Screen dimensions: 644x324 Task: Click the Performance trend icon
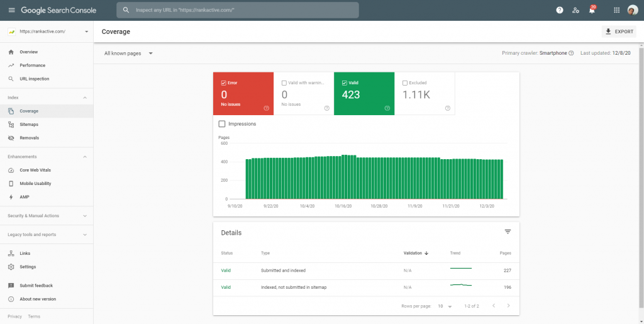pos(11,65)
